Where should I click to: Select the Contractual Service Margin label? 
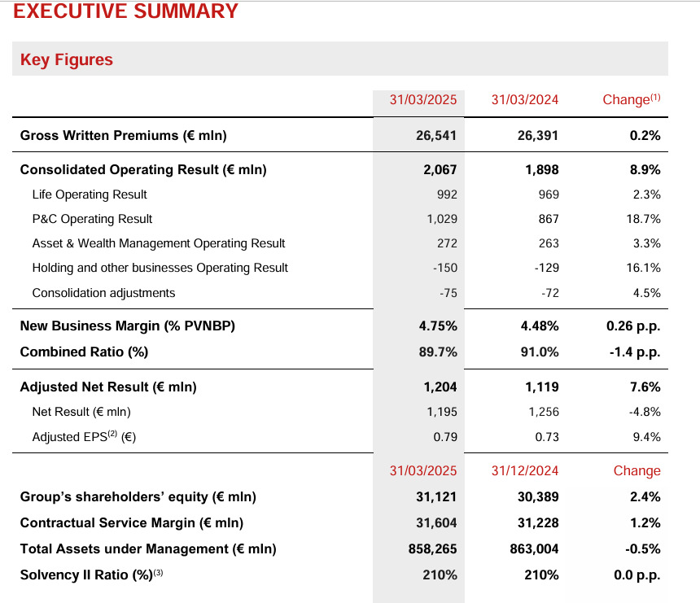pyautogui.click(x=132, y=523)
